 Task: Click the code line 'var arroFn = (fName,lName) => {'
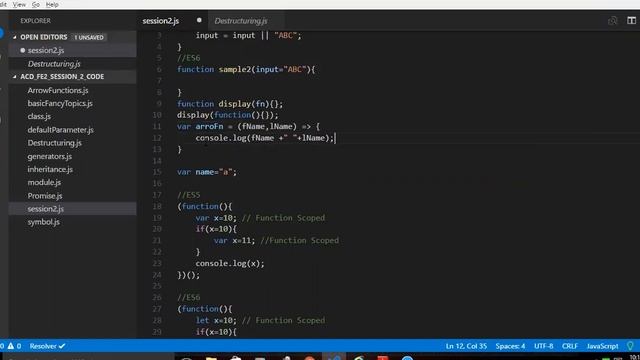coord(249,127)
